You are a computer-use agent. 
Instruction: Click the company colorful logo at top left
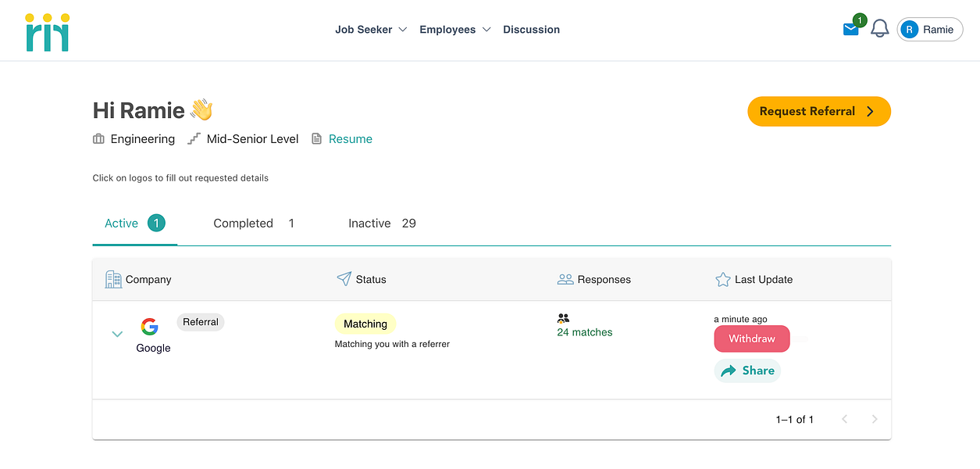pos(46,30)
